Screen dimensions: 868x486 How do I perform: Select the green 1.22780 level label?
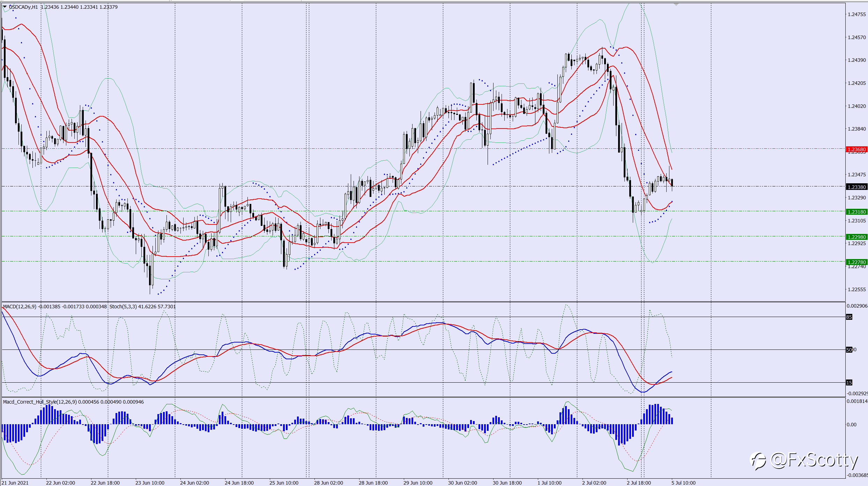856,262
